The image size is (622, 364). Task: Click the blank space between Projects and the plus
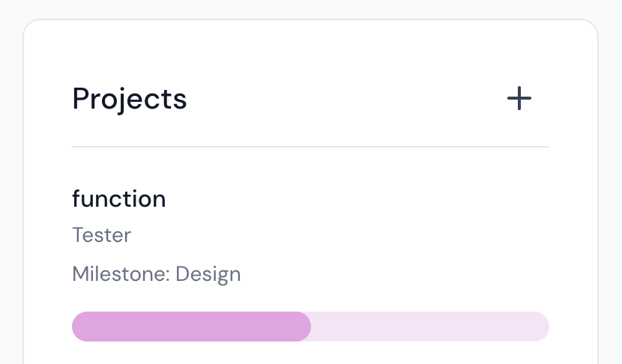[345, 99]
